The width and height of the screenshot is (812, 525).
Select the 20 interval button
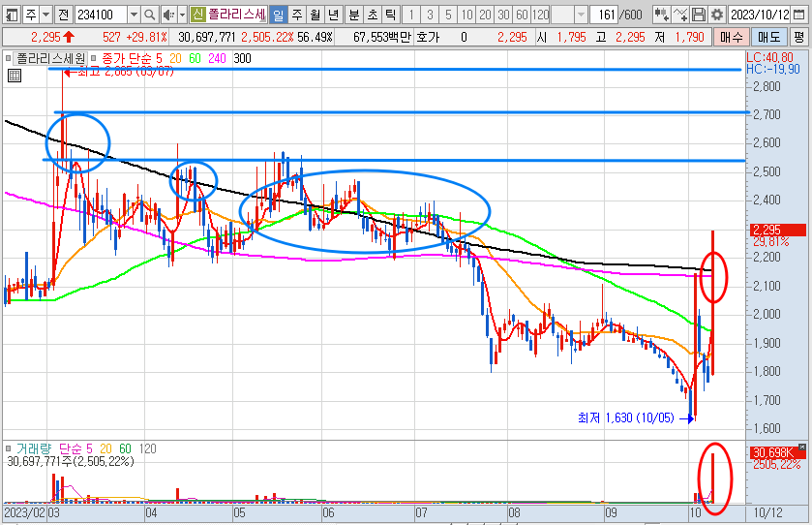tap(485, 15)
